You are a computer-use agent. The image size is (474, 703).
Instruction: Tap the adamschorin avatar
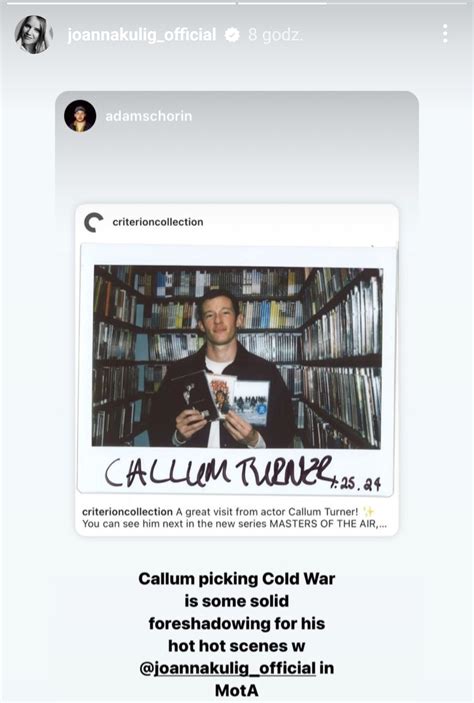(x=80, y=116)
